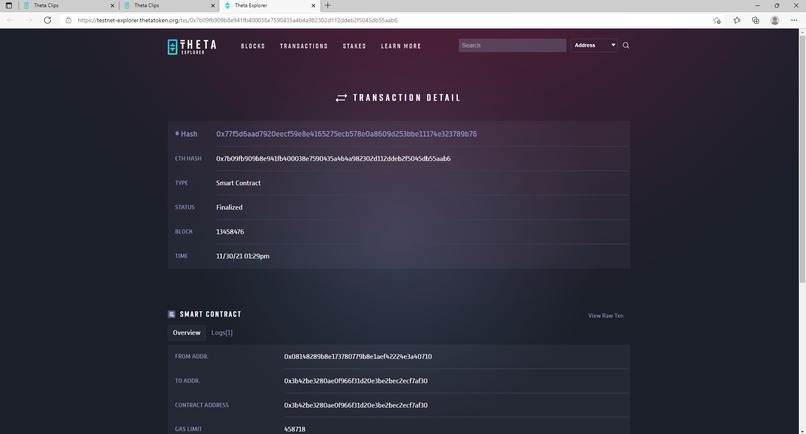Viewport: 806px width, 434px height.
Task: Click the View Raw Txn link
Action: click(606, 316)
